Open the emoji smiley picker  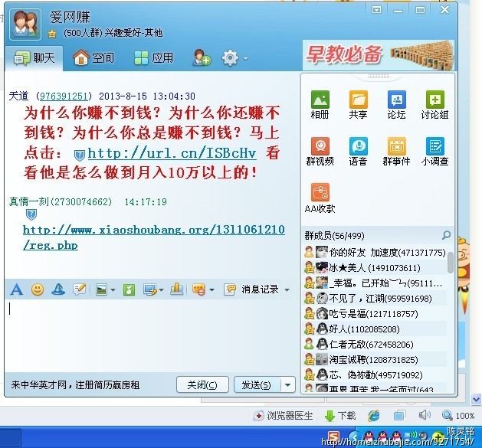[38, 289]
